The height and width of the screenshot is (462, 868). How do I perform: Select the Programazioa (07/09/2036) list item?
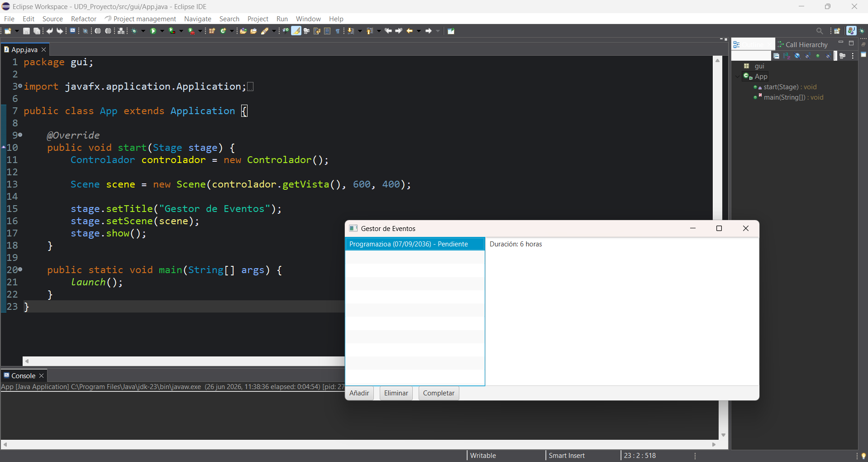click(415, 244)
